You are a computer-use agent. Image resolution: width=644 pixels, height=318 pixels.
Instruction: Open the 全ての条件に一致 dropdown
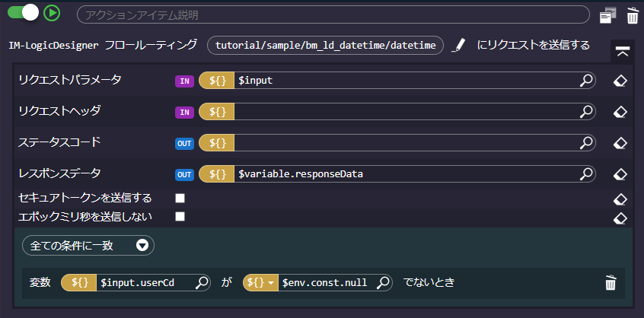tap(88, 246)
